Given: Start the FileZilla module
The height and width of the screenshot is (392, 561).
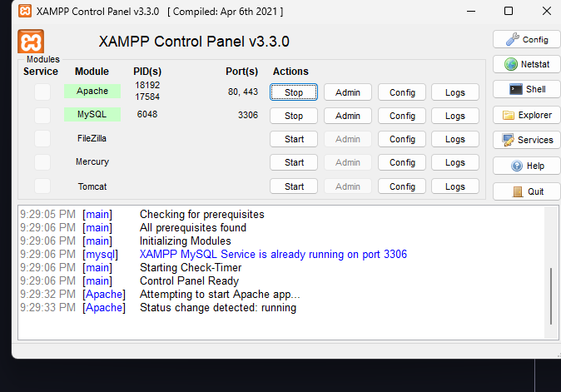Looking at the screenshot, I should pos(294,139).
